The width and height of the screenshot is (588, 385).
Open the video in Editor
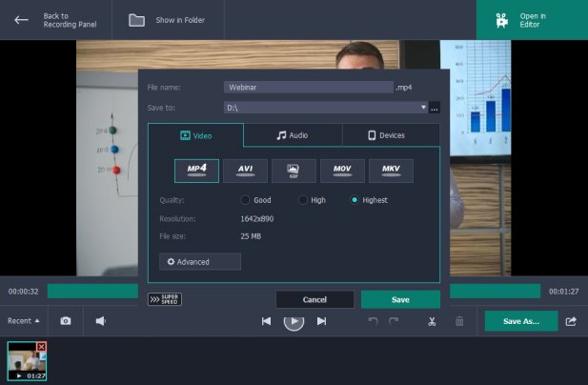pos(532,20)
